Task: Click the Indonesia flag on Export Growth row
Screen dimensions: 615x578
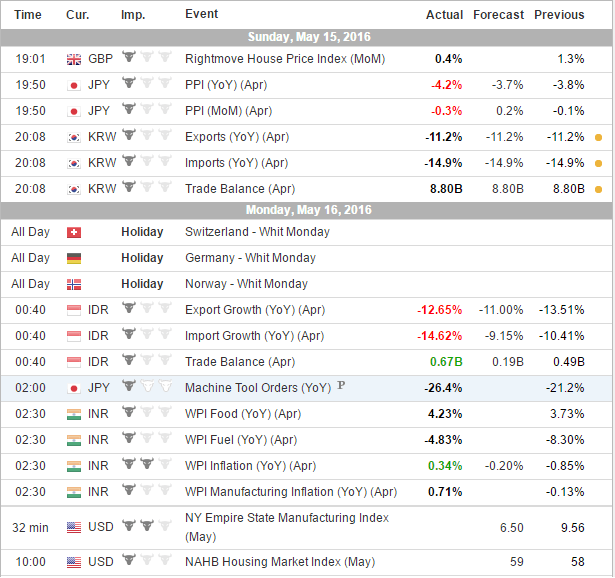Action: click(x=74, y=310)
